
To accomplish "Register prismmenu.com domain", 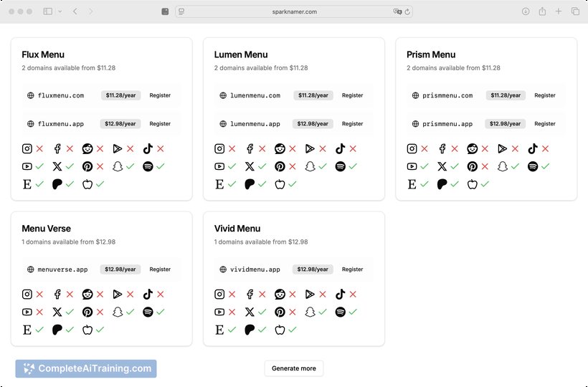I will 545,95.
